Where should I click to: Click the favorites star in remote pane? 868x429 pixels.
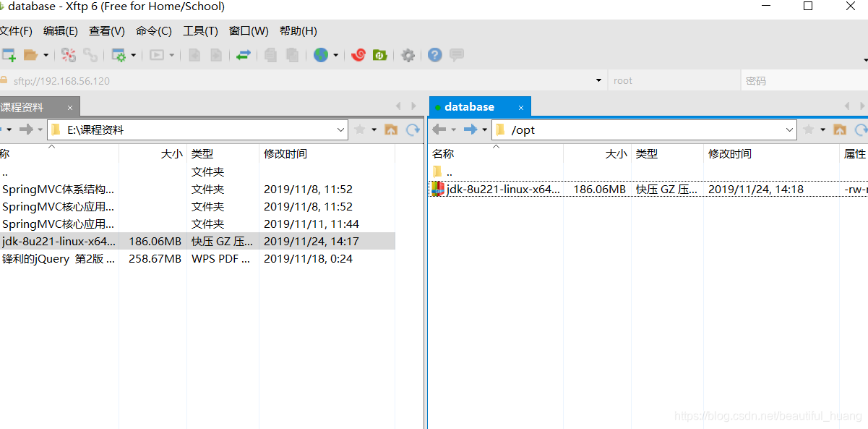(x=809, y=129)
